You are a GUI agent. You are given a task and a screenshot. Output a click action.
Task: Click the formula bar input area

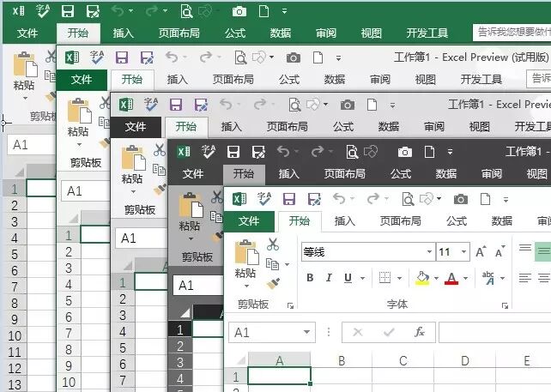pos(494,332)
